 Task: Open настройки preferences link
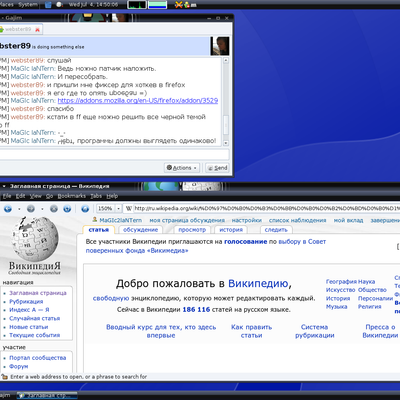click(247, 220)
